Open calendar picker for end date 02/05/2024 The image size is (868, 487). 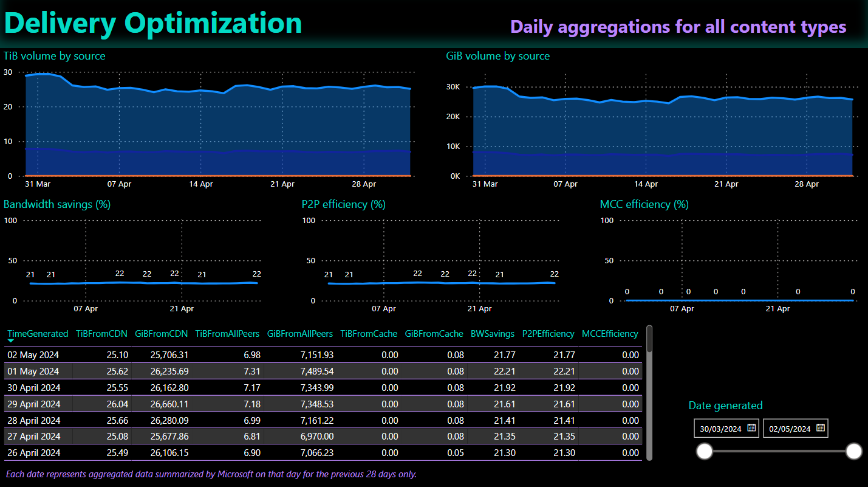(x=821, y=428)
